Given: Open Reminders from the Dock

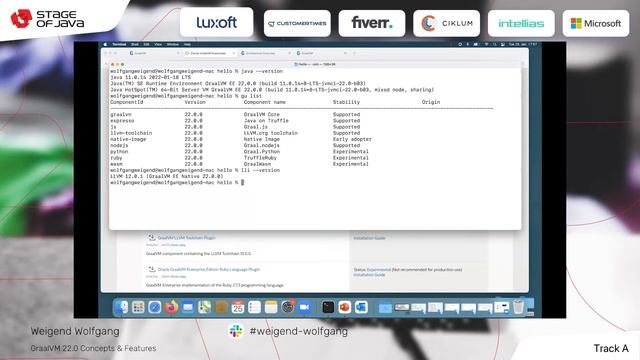Looking at the screenshot, I should (254, 307).
